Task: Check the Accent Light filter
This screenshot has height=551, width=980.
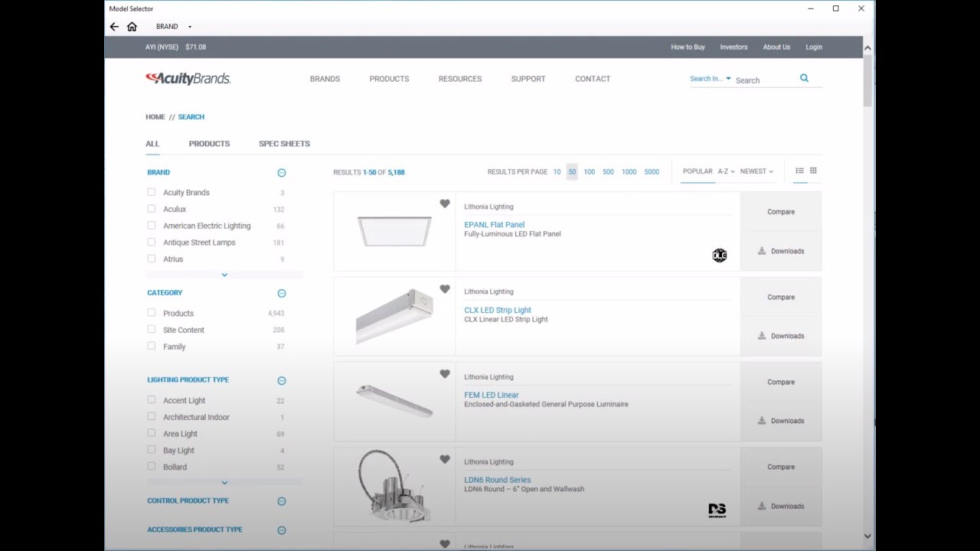Action: coord(151,400)
